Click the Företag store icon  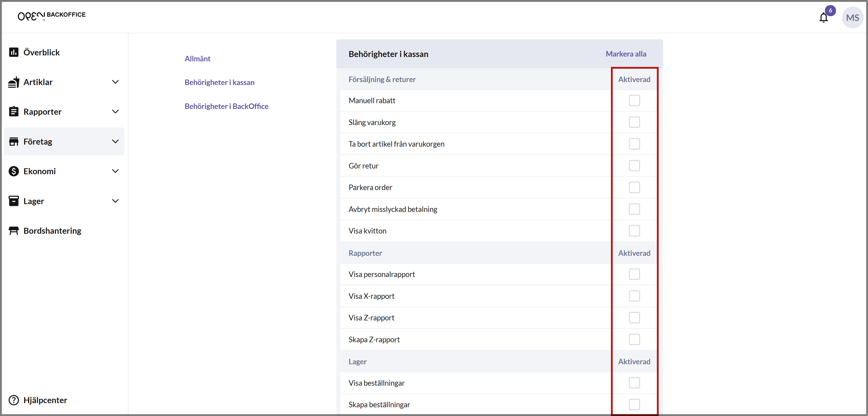(14, 142)
